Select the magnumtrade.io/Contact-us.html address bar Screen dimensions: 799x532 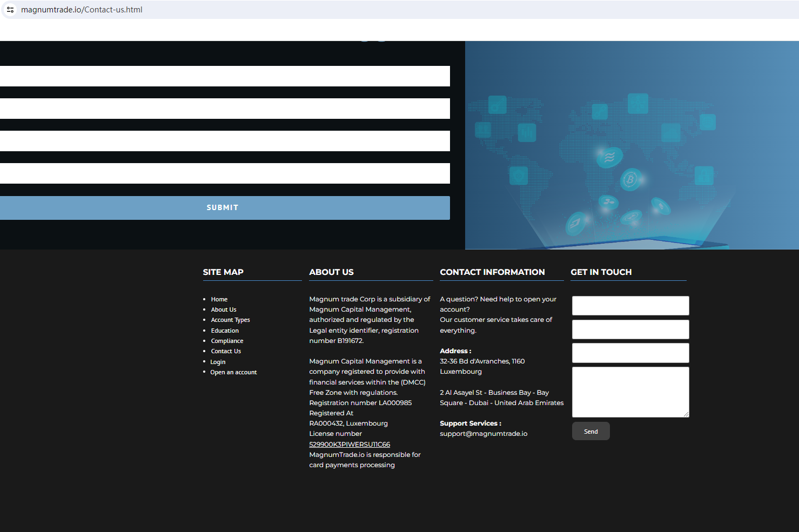coord(82,10)
